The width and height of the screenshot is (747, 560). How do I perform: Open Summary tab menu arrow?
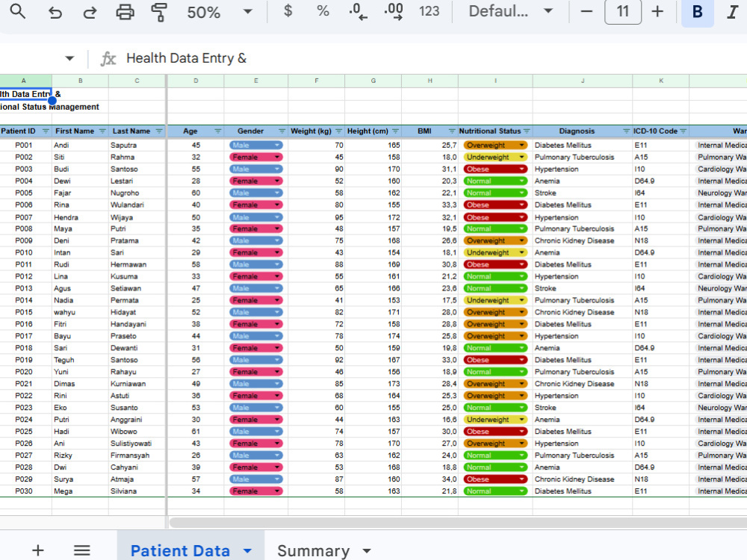[x=366, y=551]
